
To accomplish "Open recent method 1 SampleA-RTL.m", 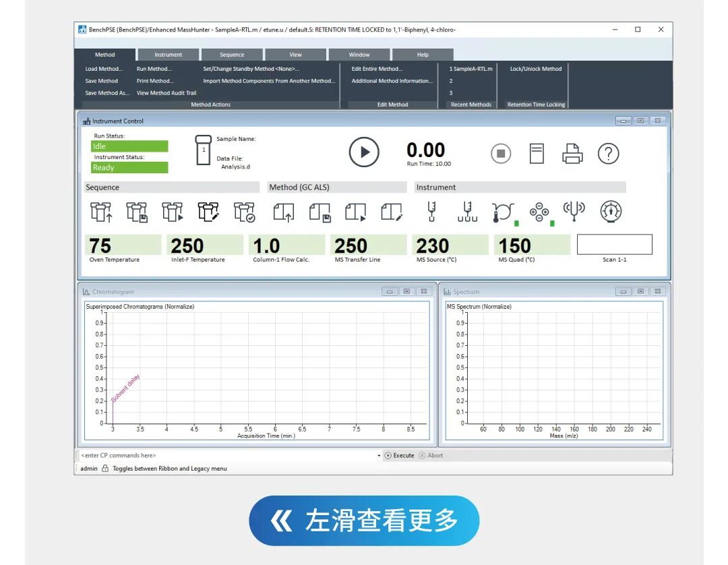I will pyautogui.click(x=471, y=69).
